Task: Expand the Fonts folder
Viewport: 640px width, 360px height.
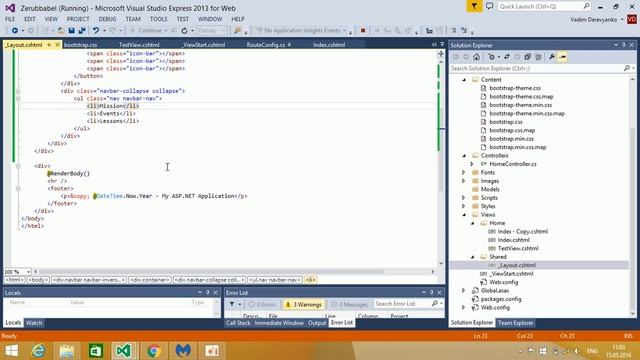Action: [x=464, y=172]
